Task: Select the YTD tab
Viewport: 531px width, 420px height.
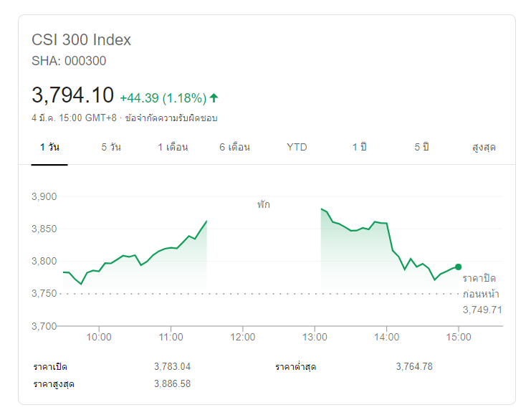Action: pos(297,147)
